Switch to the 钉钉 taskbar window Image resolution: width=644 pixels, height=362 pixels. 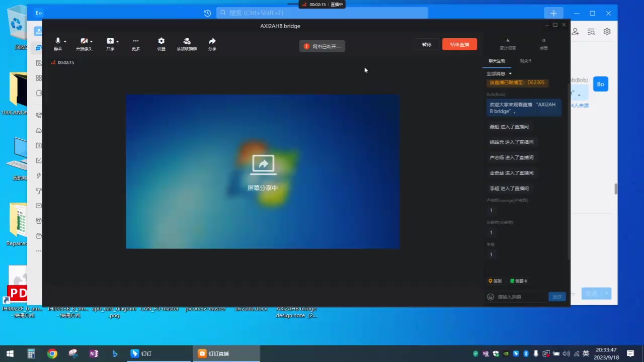coord(158,353)
